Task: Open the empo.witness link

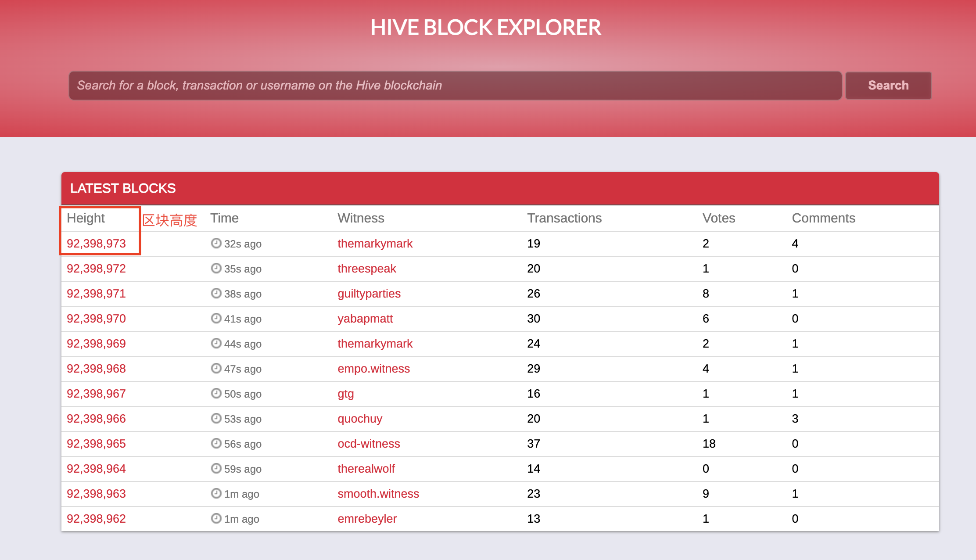Action: [373, 369]
